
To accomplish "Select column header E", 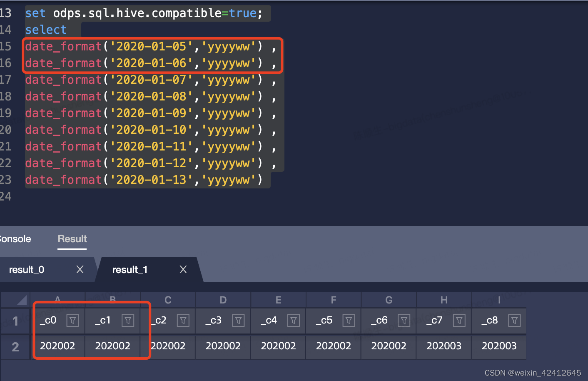I will click(x=278, y=300).
